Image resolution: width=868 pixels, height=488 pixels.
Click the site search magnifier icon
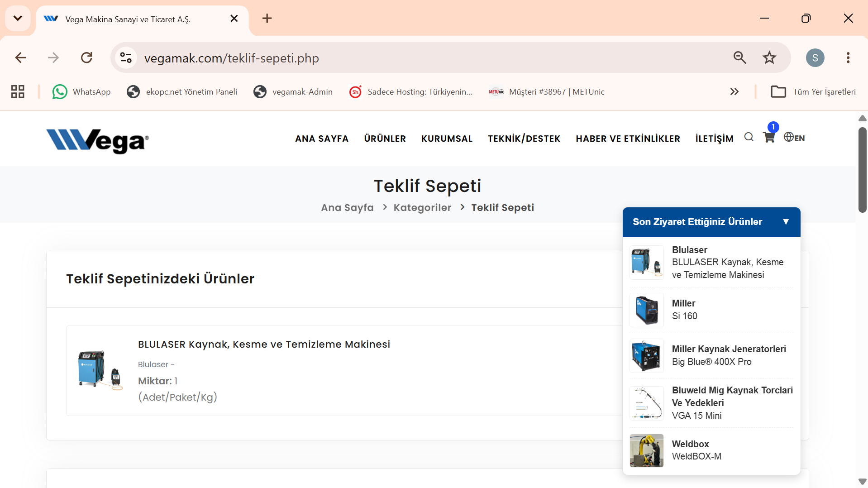749,137
